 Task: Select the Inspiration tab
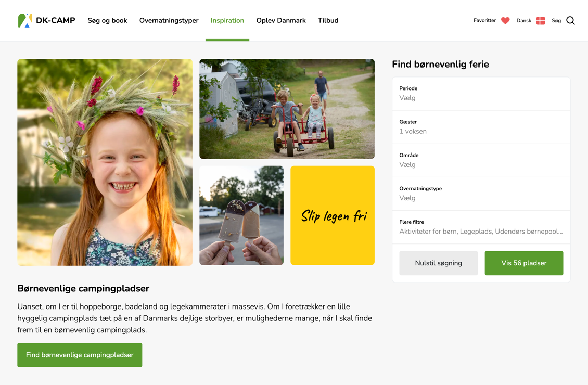pyautogui.click(x=227, y=21)
